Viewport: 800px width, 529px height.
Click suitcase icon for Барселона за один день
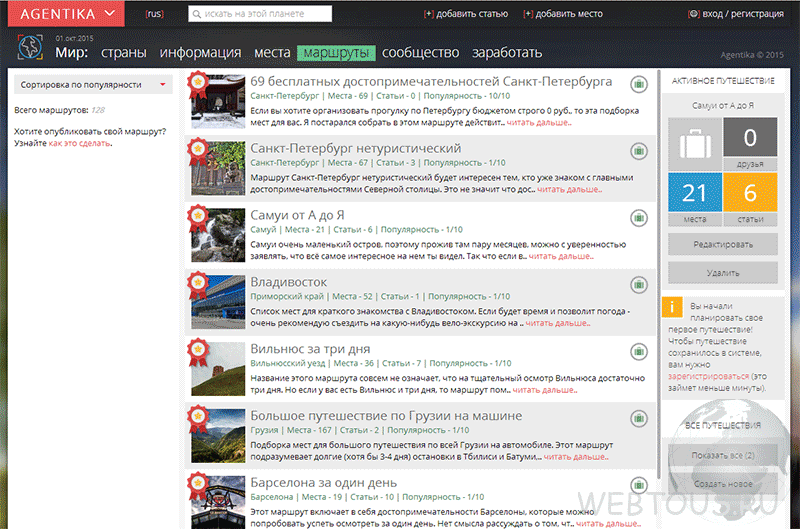639,485
